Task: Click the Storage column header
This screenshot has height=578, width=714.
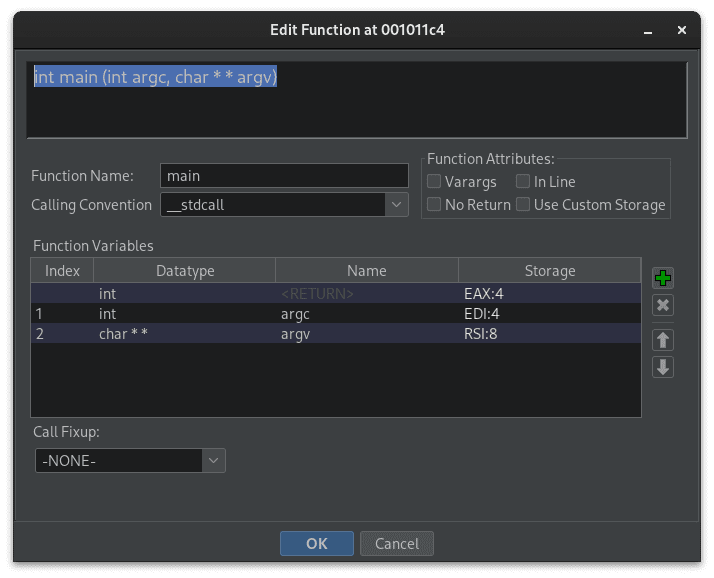Action: pos(550,271)
